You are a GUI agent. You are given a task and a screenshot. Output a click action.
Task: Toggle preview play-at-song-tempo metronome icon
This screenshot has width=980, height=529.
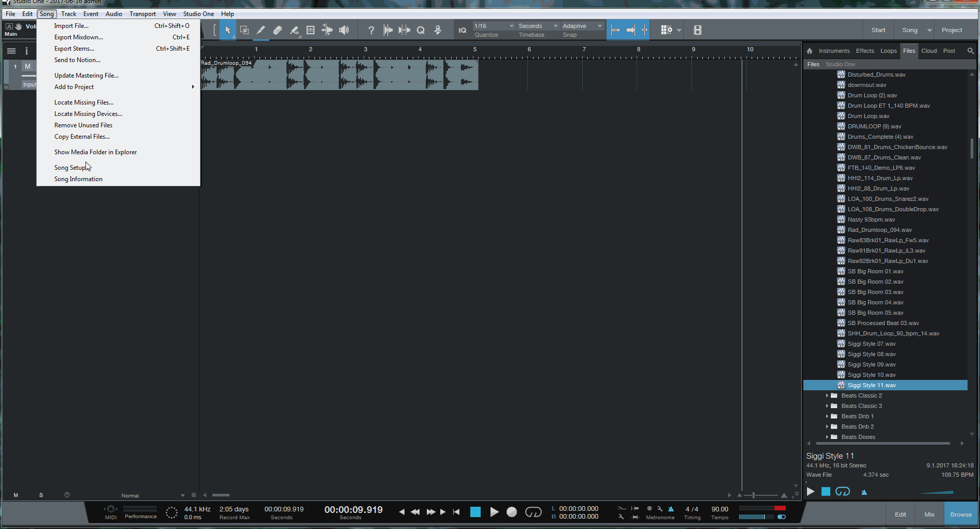(x=864, y=492)
